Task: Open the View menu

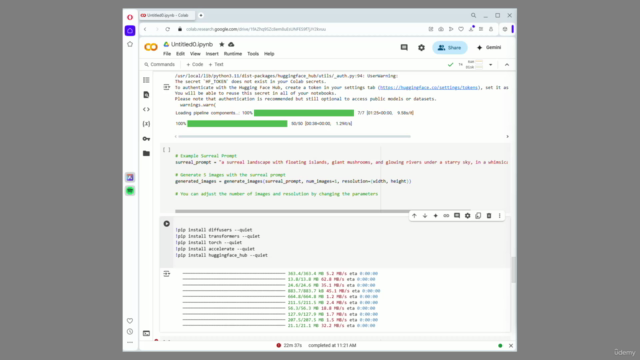Action: (x=195, y=54)
